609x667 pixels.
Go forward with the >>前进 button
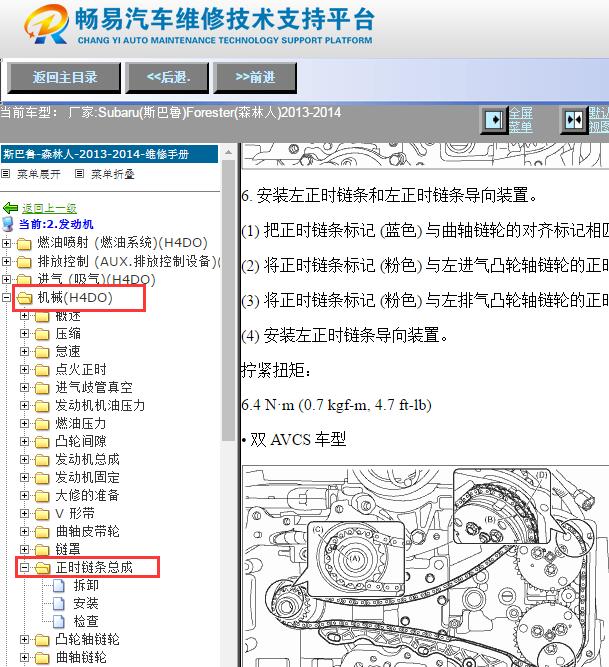(x=255, y=77)
